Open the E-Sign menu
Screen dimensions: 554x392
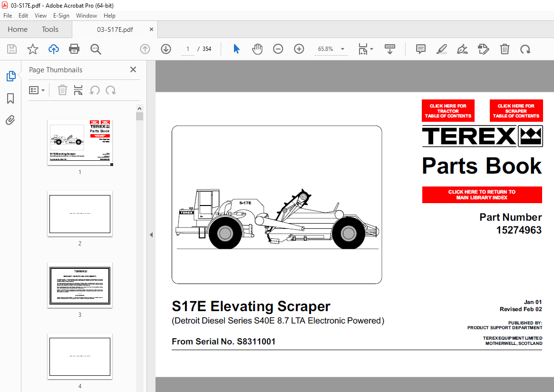[61, 16]
